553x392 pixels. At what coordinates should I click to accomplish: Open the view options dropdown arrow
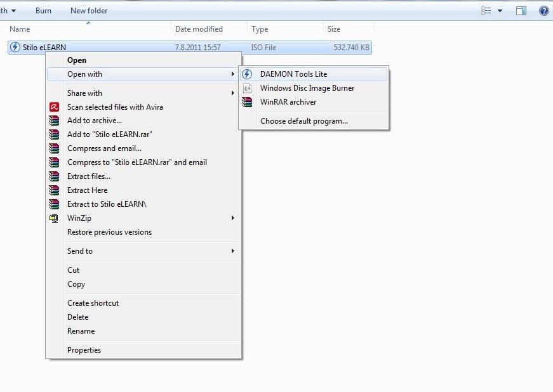pyautogui.click(x=500, y=11)
